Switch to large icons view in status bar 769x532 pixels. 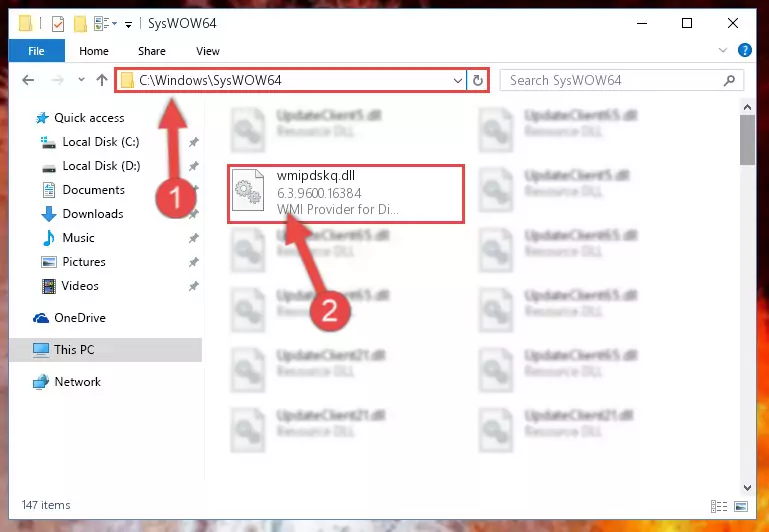[741, 507]
